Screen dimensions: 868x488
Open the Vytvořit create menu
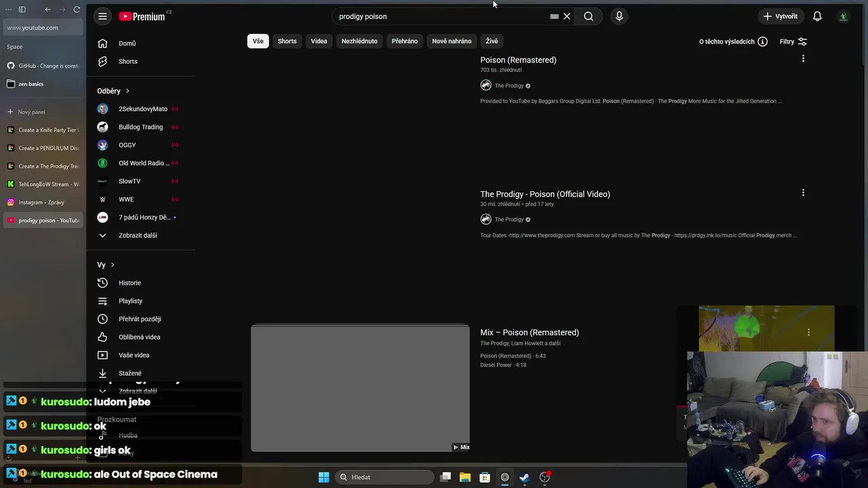click(780, 16)
